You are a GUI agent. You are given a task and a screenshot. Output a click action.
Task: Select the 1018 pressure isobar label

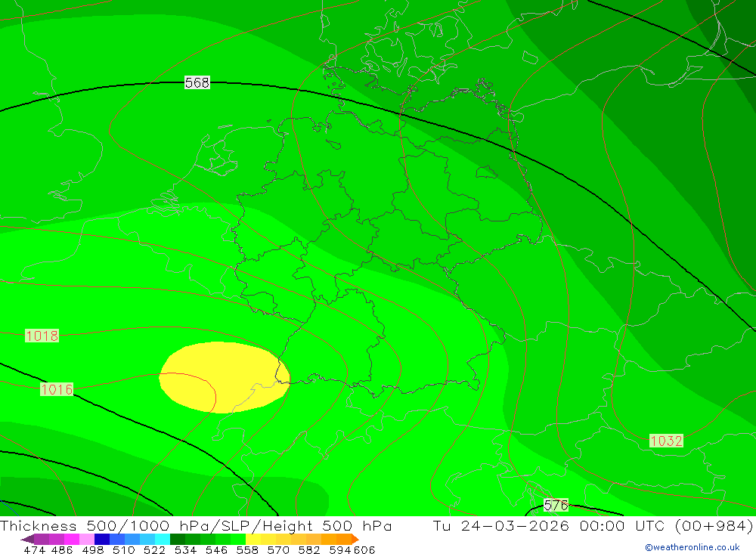click(x=42, y=336)
